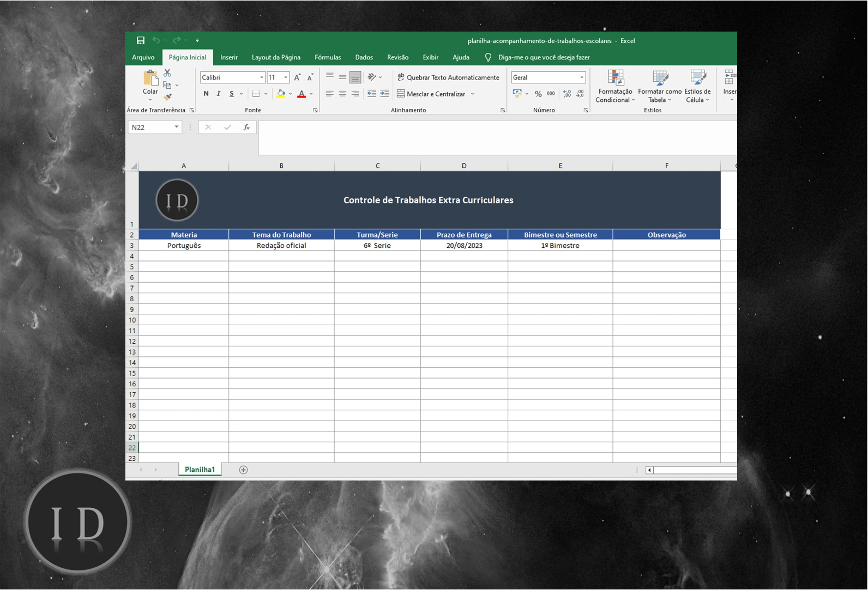Viewport: 868px width, 590px height.
Task: Toggle Quebrar Texto Automaticamente
Action: 448,77
